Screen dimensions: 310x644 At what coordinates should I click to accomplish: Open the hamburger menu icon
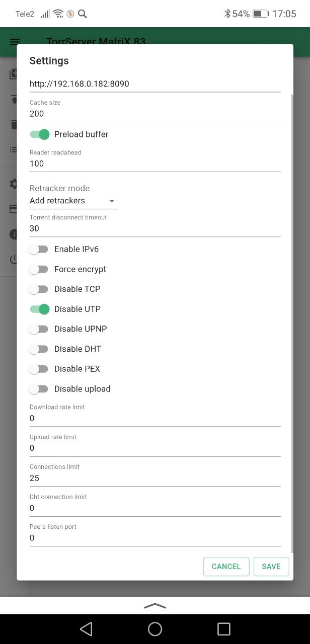pyautogui.click(x=15, y=42)
